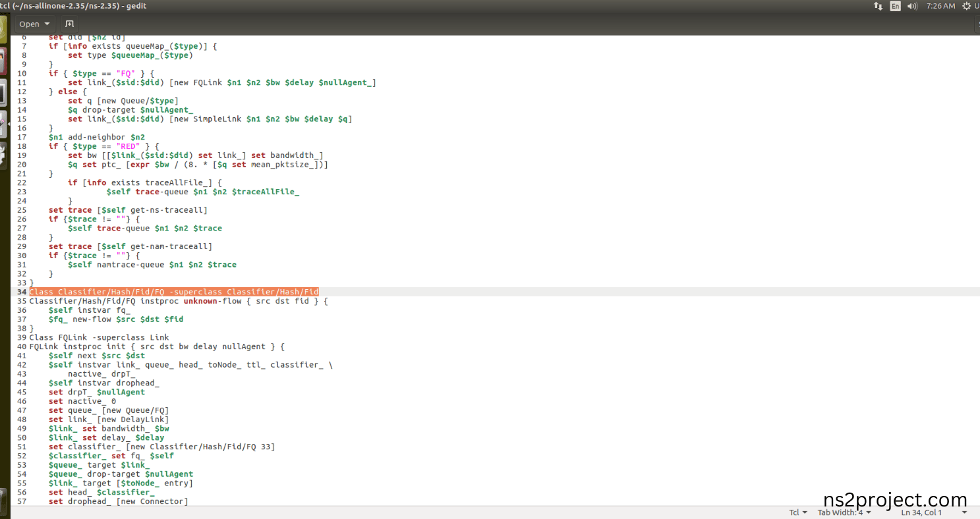Click highlighted line 34 Class Classifier/Hash/Fid/FQ
The height and width of the screenshot is (519, 980).
coord(174,292)
